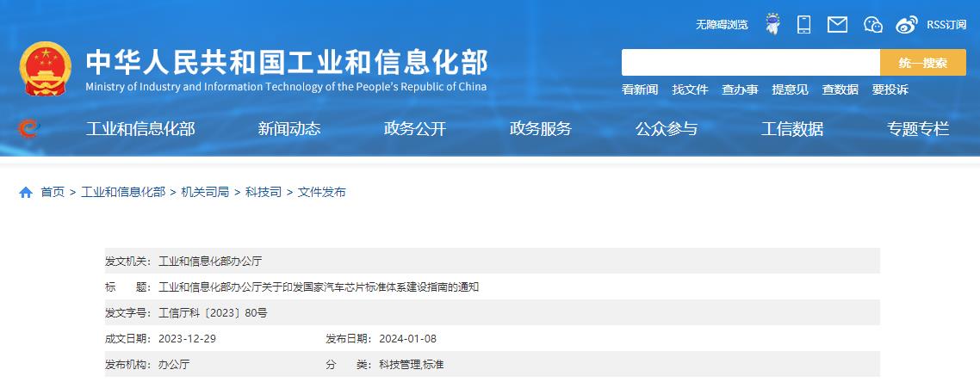
Task: Click the home icon in breadcrumb
Action: [x=26, y=193]
